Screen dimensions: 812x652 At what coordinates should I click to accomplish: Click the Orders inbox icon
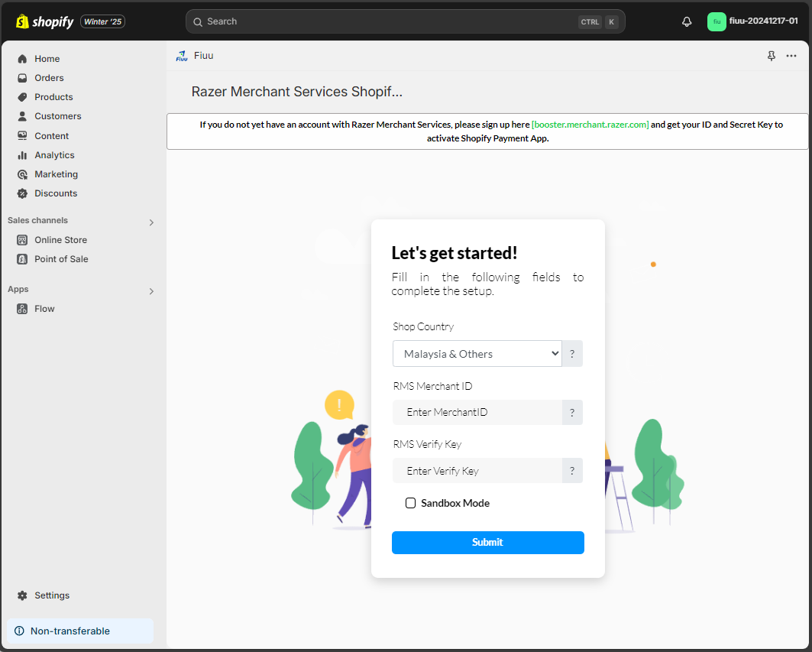22,78
